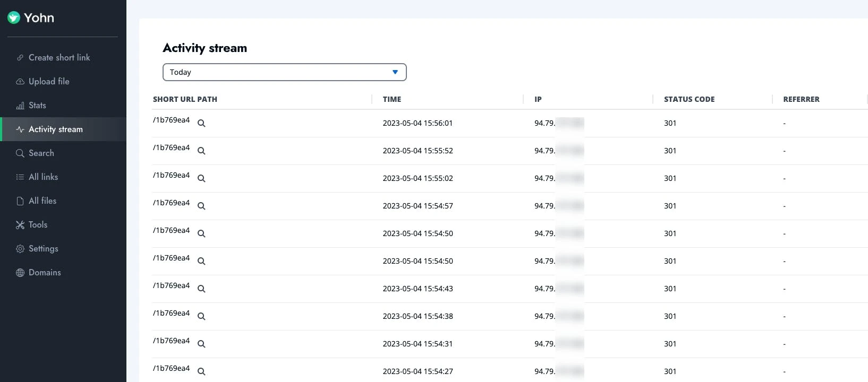Screen dimensions: 868x382
Task: Inspect link magnifier in 15:54:38 row
Action: click(x=201, y=316)
